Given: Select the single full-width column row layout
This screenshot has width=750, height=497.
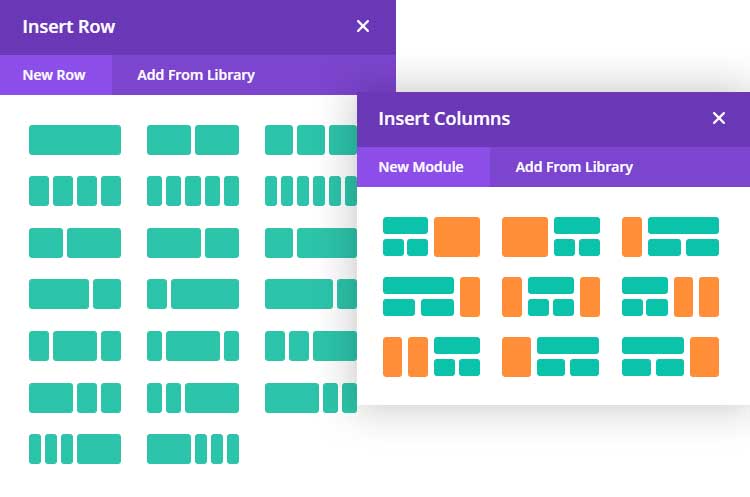Looking at the screenshot, I should [x=75, y=140].
